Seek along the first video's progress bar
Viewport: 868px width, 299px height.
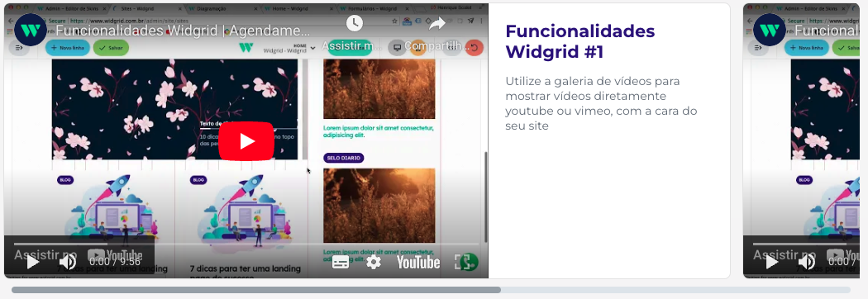(x=246, y=244)
